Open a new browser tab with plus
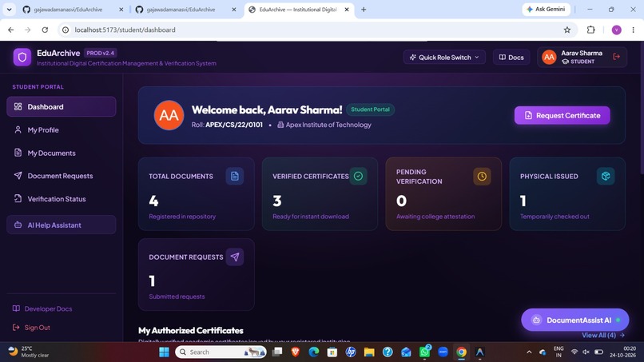 (364, 10)
